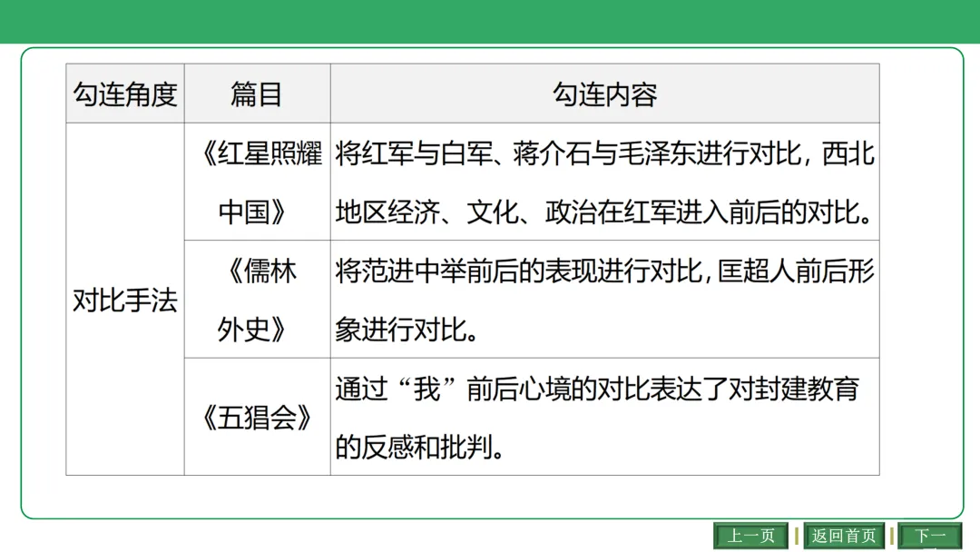The height and width of the screenshot is (552, 980).
Task: Go to previous page with 上一页 button
Action: [x=750, y=536]
